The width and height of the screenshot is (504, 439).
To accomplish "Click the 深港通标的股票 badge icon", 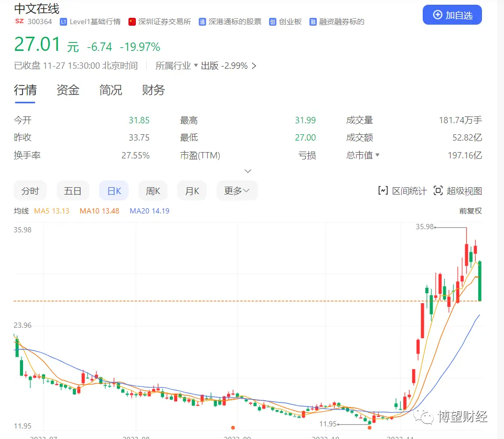I will tap(202, 22).
